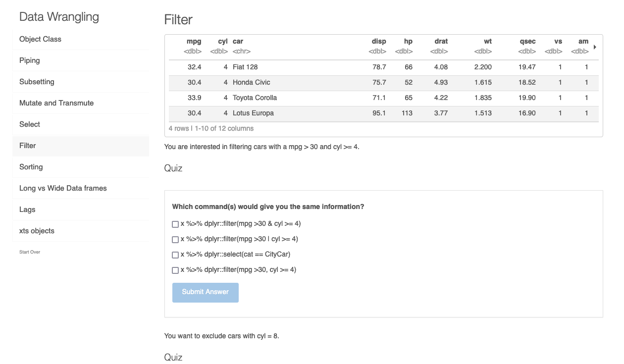Navigate to the Lags section
Screen dimensions: 624x364
pyautogui.click(x=27, y=209)
